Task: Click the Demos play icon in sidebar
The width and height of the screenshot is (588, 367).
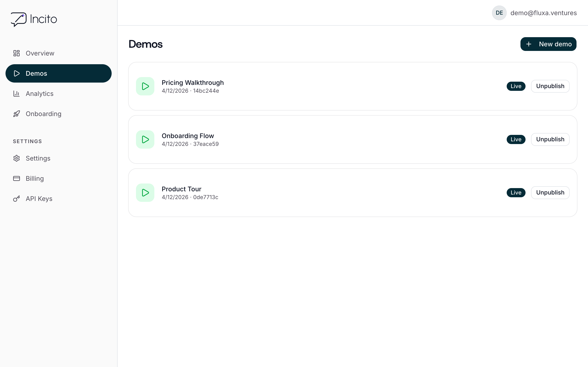Action: [17, 73]
